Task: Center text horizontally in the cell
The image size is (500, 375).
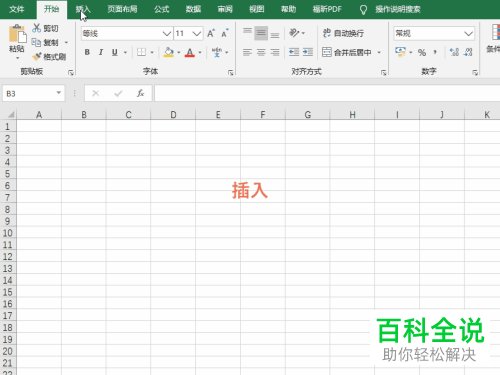Action: [261, 52]
